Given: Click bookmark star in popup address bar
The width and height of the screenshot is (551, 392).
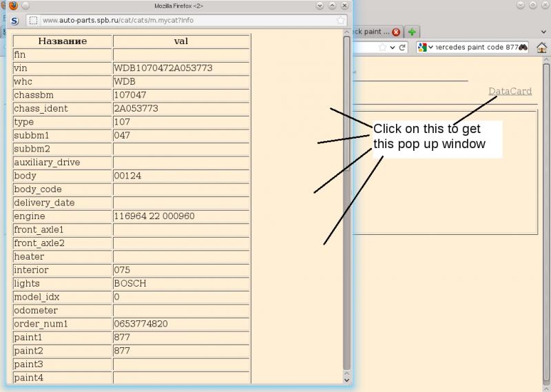Looking at the screenshot, I should click(340, 20).
